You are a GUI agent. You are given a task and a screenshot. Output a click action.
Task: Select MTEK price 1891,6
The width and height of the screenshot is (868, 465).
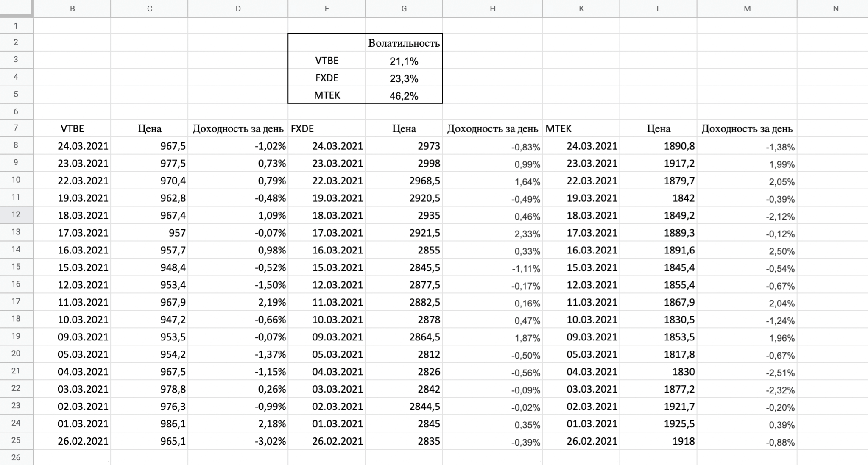[658, 250]
